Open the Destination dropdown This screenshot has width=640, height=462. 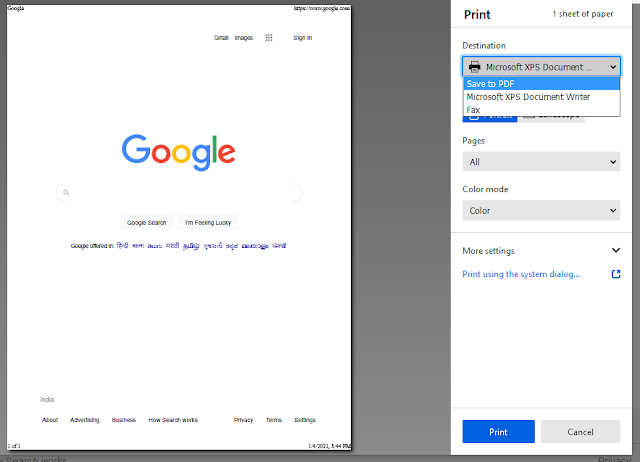(x=541, y=67)
